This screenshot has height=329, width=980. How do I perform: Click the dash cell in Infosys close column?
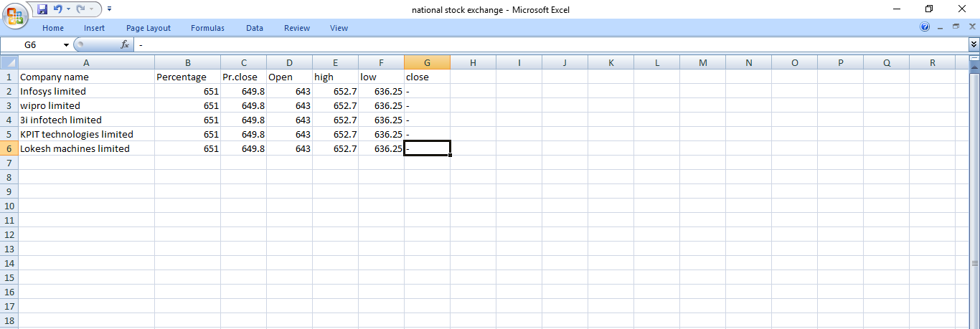click(428, 91)
